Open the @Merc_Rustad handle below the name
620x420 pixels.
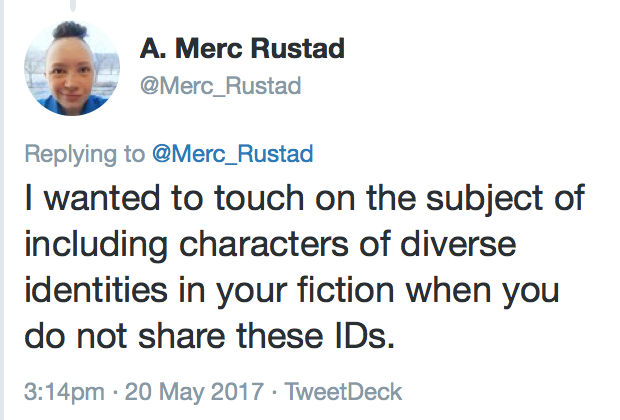pyautogui.click(x=220, y=87)
